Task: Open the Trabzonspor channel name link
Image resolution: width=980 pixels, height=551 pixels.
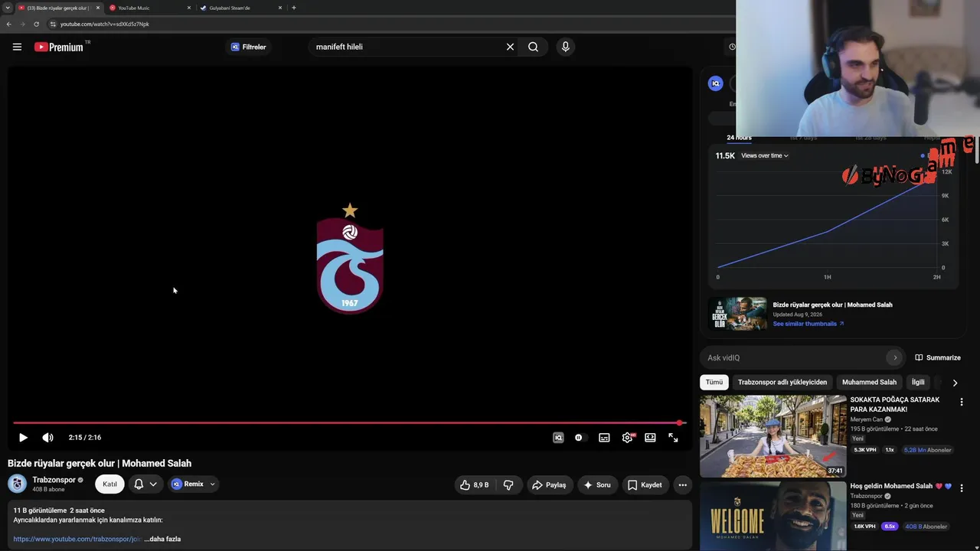Action: point(54,480)
